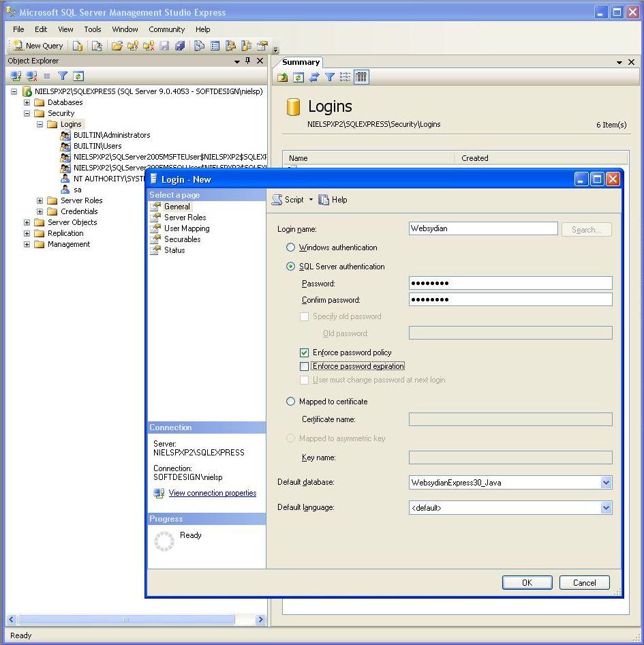Collapse the Security folder
This screenshot has height=645, width=644.
point(27,113)
